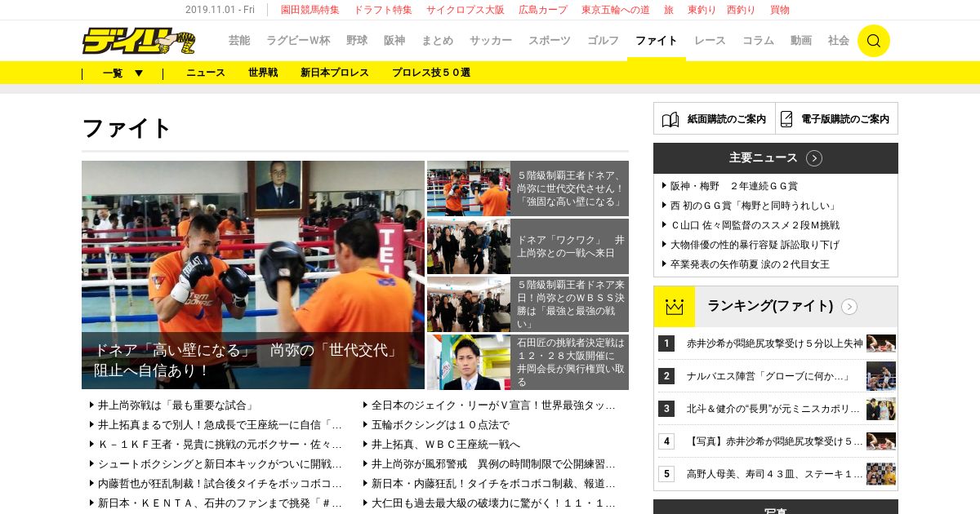The width and height of the screenshot is (980, 514).
Task: Open the サイクロプス大阪 top link
Action: point(465,10)
